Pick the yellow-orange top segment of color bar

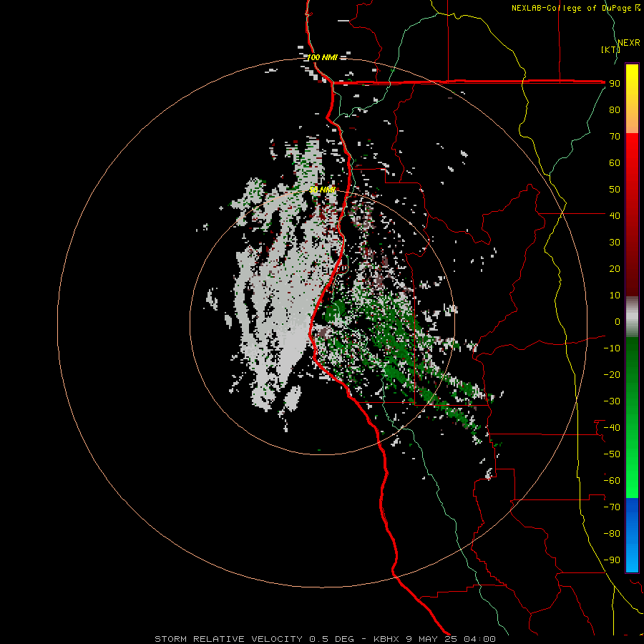coord(632,99)
